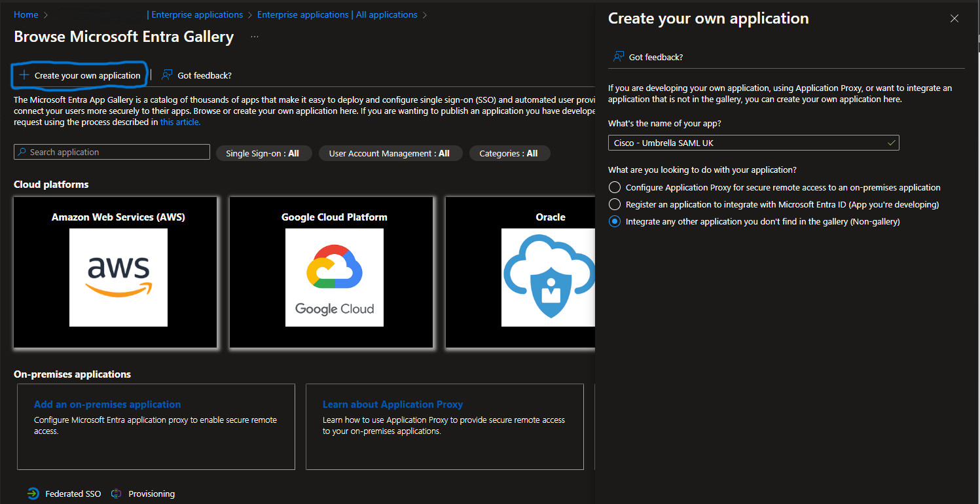
Task: Select Configure Application Proxy radio option
Action: [614, 187]
